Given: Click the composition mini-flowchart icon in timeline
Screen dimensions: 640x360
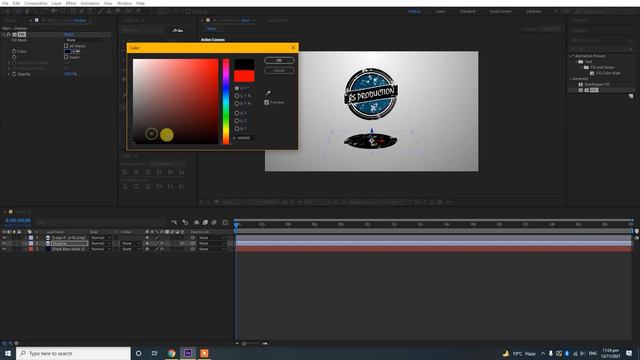Looking at the screenshot, I should 174,222.
